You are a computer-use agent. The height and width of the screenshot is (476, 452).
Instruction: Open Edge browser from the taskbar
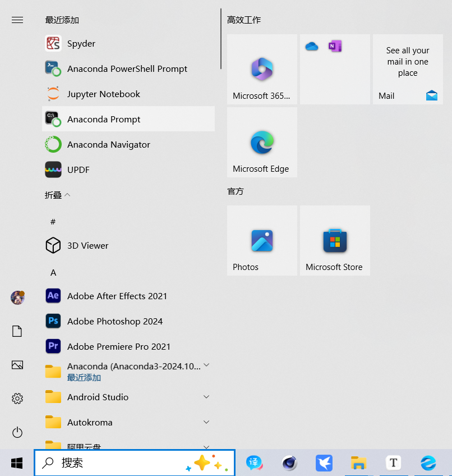(x=428, y=463)
